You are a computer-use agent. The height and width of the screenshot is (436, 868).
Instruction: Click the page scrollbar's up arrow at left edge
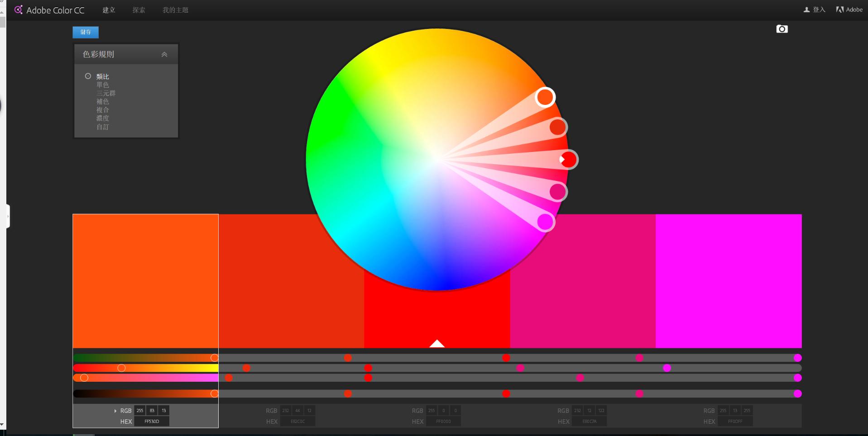click(x=3, y=12)
